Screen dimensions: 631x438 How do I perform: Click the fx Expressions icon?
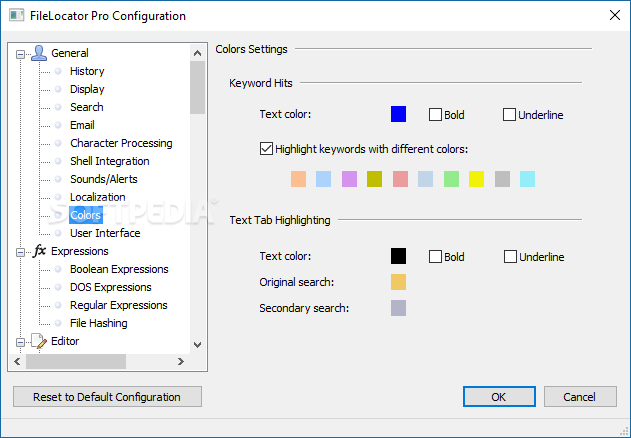(x=39, y=251)
